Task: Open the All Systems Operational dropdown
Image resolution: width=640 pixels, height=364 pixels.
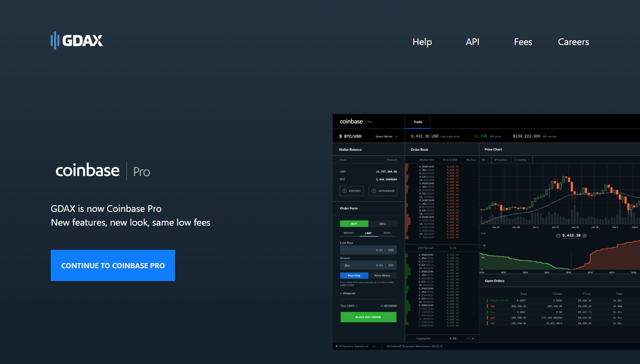Action: click(x=355, y=346)
